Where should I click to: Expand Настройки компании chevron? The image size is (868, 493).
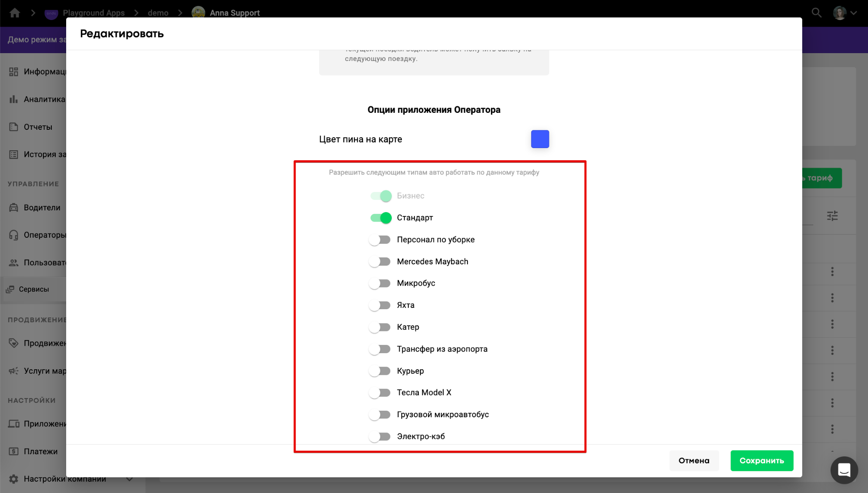(129, 479)
